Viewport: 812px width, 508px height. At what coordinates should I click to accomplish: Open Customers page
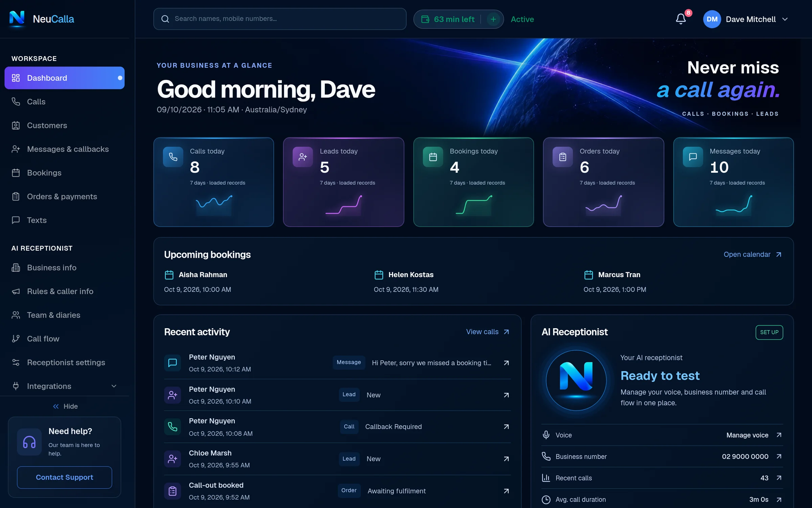[x=64, y=125]
